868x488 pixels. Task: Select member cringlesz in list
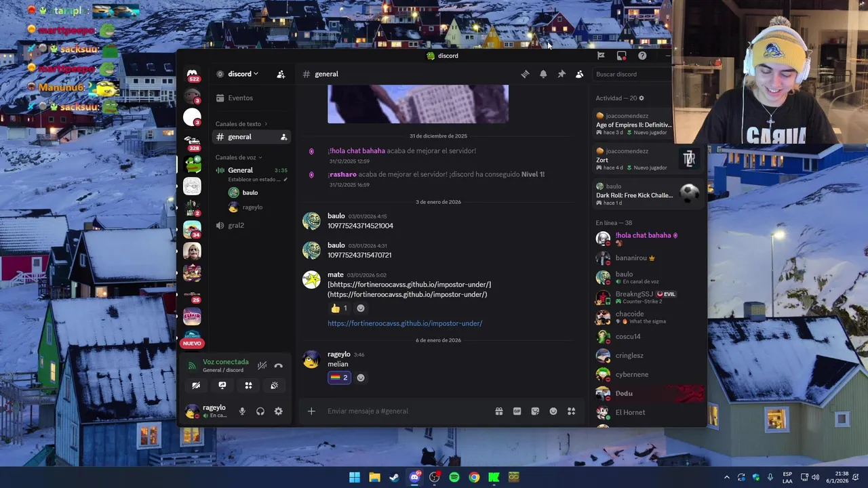(x=647, y=355)
